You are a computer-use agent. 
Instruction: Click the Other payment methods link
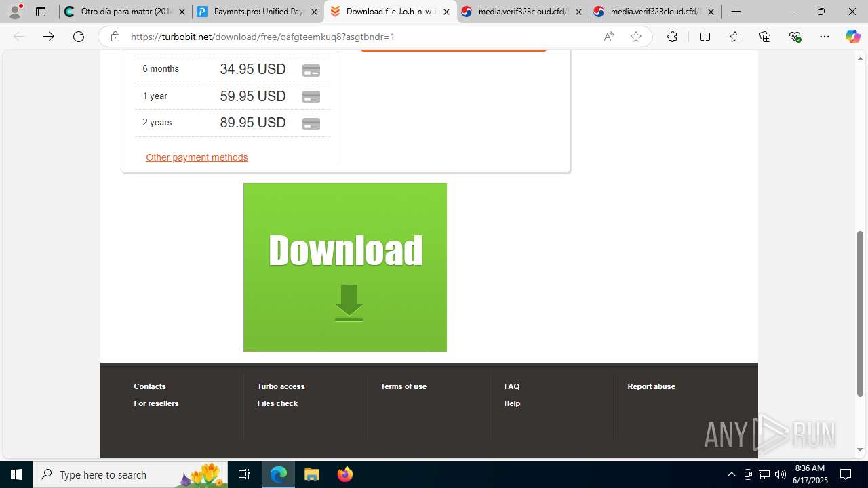197,157
